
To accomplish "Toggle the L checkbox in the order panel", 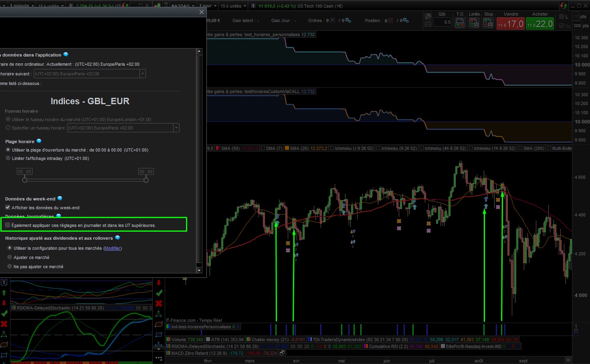I will click(x=562, y=17).
